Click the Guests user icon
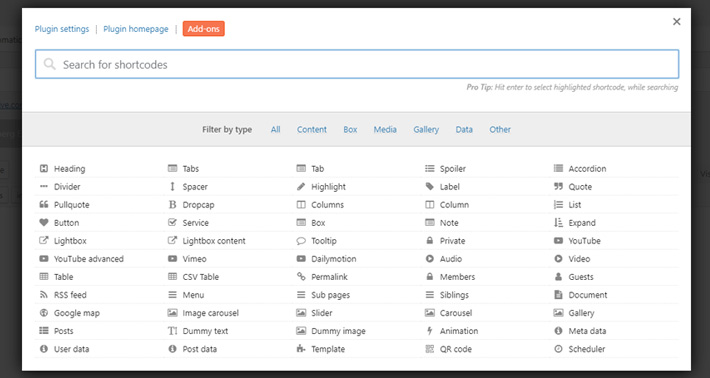The image size is (710, 378). point(558,277)
